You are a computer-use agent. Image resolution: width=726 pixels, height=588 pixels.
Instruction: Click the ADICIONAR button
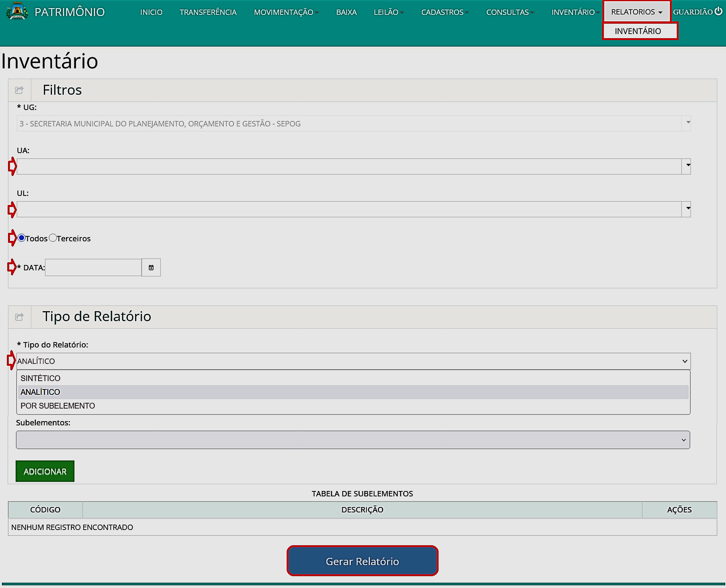pyautogui.click(x=45, y=472)
